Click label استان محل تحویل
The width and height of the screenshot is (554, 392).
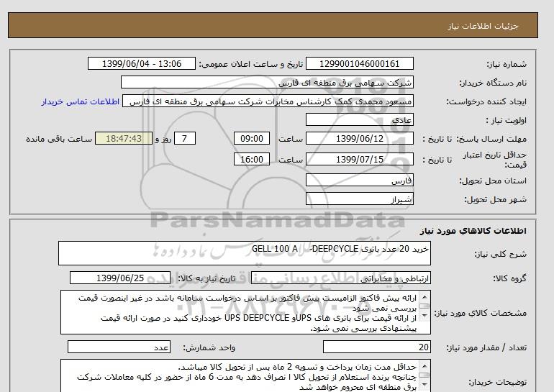(x=493, y=181)
